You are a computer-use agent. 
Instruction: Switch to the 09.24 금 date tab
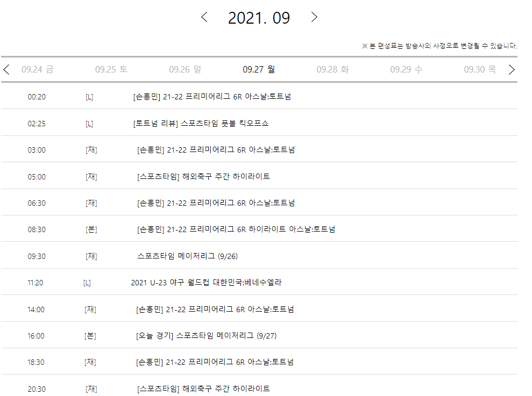(37, 69)
